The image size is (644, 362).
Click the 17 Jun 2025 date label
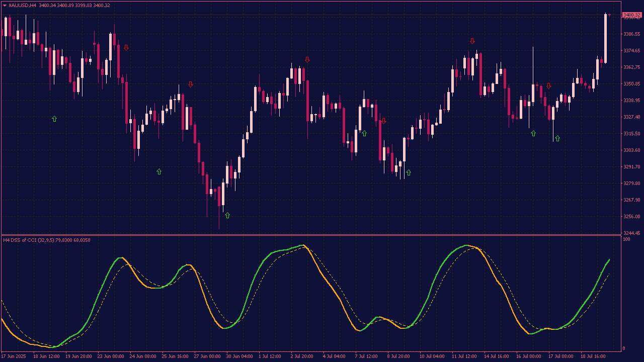tap(14, 356)
